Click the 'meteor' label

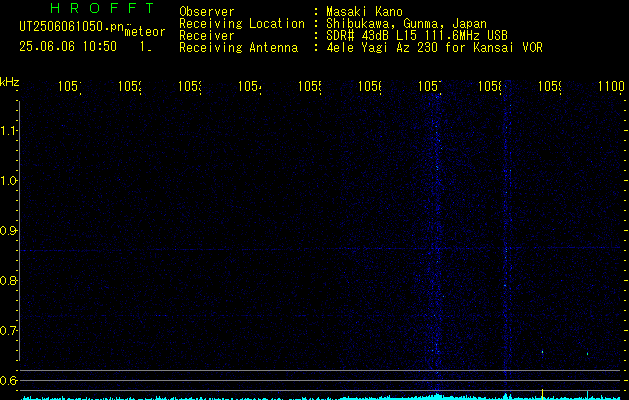click(145, 32)
